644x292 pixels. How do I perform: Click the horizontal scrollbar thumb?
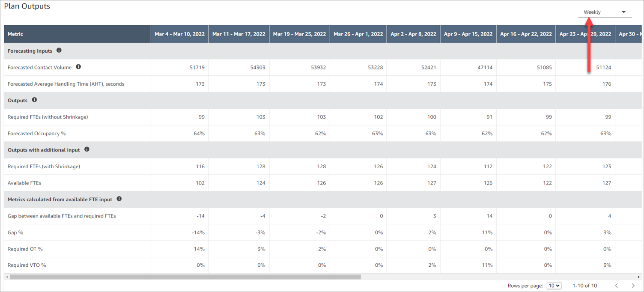(185, 277)
